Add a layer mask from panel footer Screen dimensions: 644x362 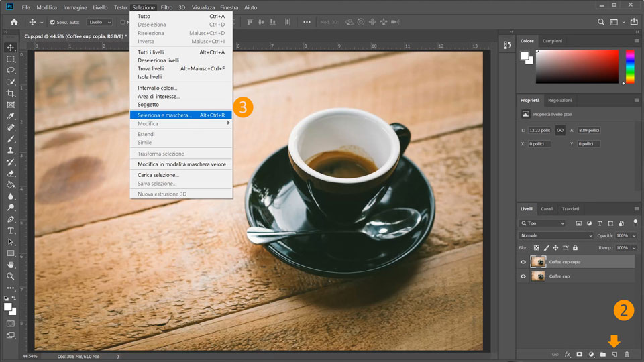click(x=579, y=354)
